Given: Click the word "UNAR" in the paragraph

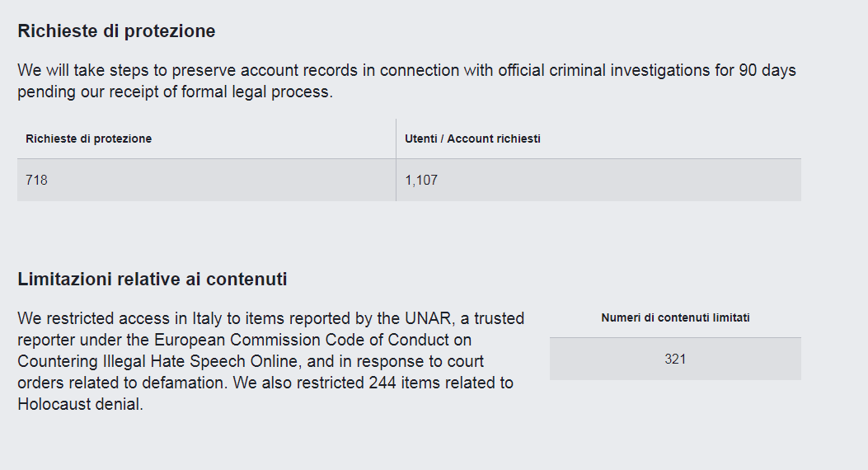Looking at the screenshot, I should (426, 318).
